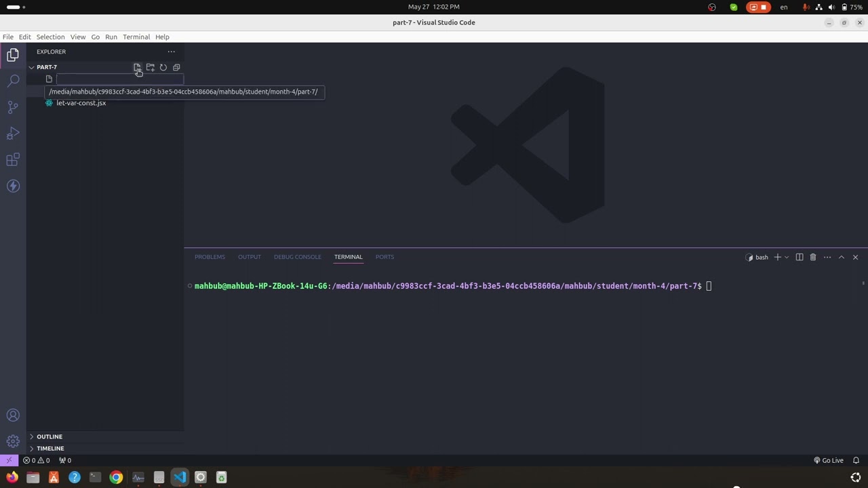The height and width of the screenshot is (488, 868).
Task: Open the Accounts menu icon
Action: [x=13, y=415]
